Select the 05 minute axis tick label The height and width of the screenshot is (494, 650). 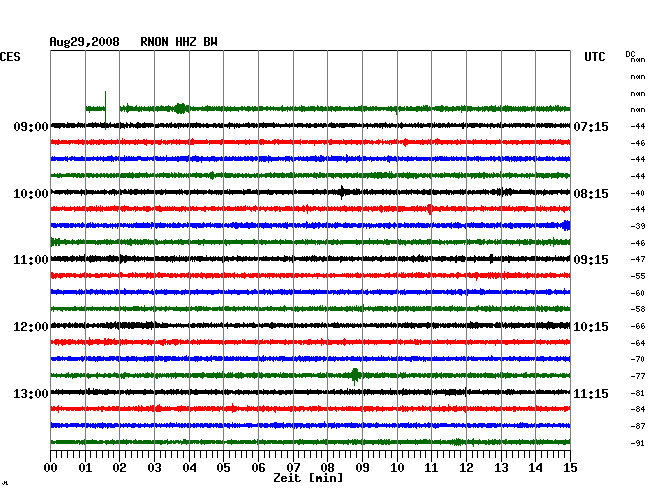(x=223, y=467)
